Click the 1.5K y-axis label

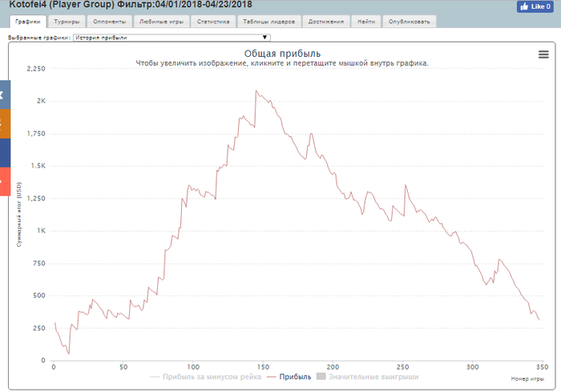pyautogui.click(x=38, y=166)
